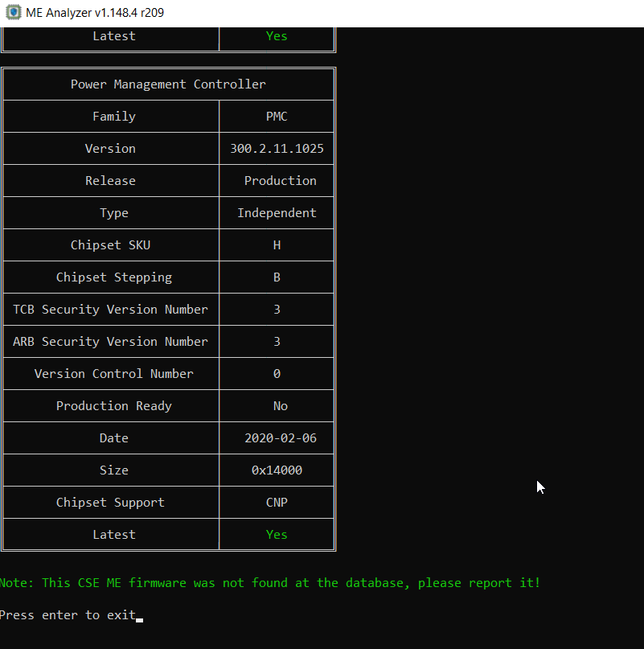Select the Chipset SKU value 'H'
The height and width of the screenshot is (649, 644).
[277, 245]
